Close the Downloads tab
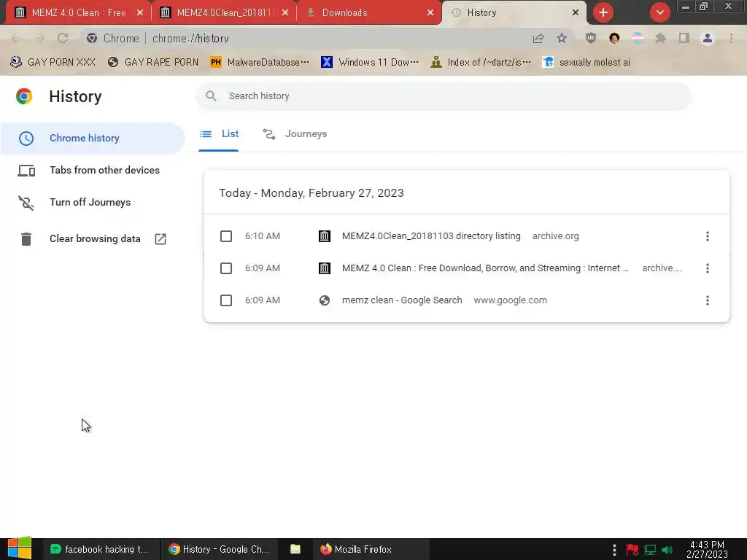This screenshot has width=747, height=560. [x=430, y=13]
